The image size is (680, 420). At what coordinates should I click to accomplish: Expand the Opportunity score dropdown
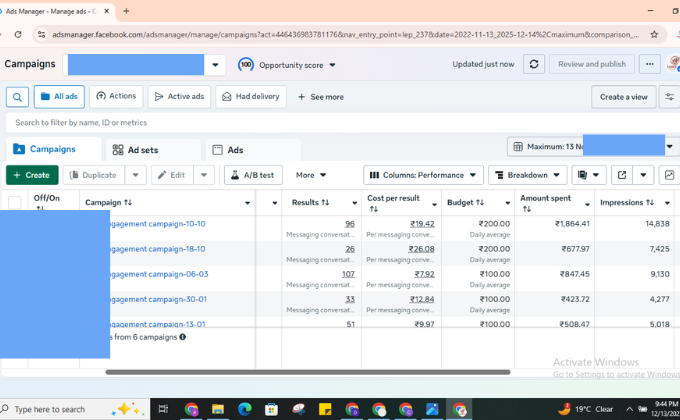coord(288,65)
